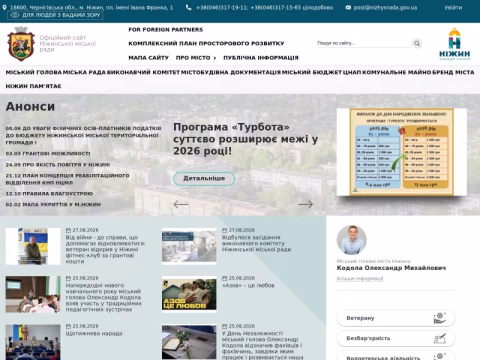Advance slider with right arrow

[x=305, y=204]
